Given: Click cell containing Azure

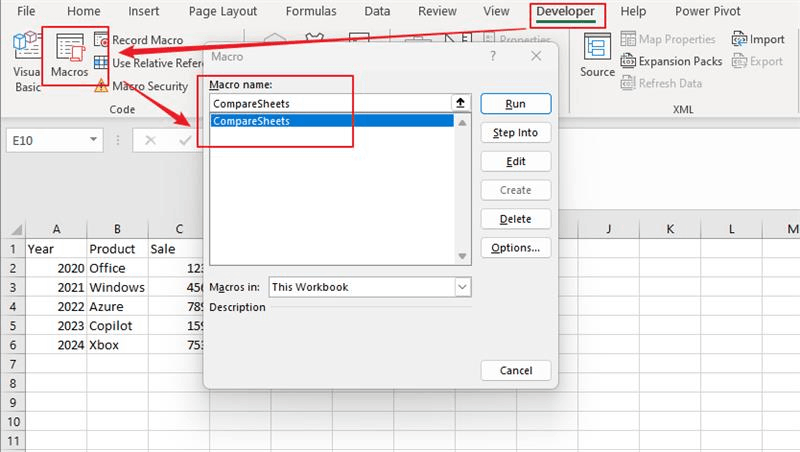Looking at the screenshot, I should click(x=117, y=307).
